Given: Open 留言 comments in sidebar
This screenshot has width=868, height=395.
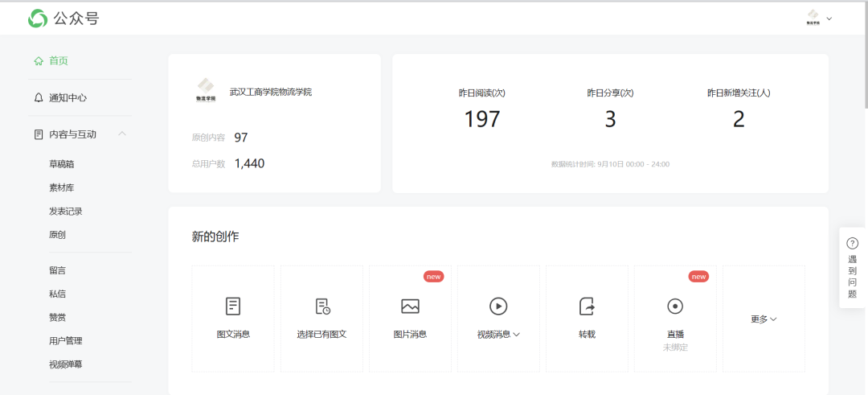Looking at the screenshot, I should pos(57,270).
